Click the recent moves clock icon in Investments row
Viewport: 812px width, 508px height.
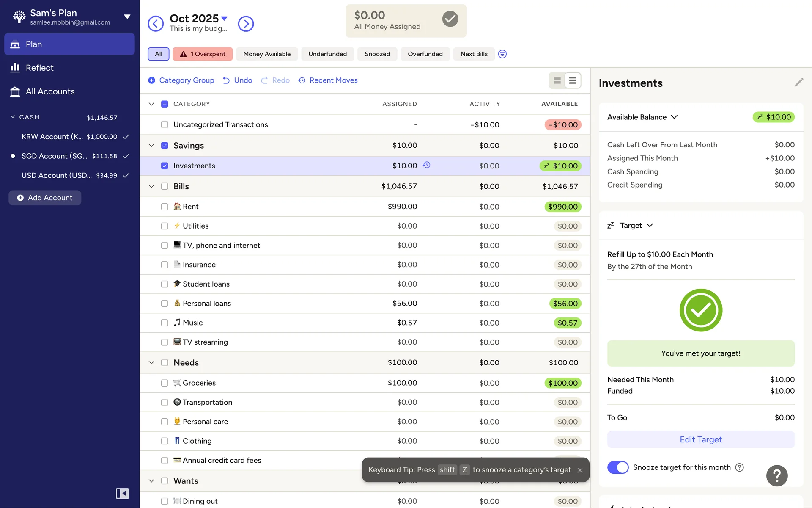click(427, 165)
